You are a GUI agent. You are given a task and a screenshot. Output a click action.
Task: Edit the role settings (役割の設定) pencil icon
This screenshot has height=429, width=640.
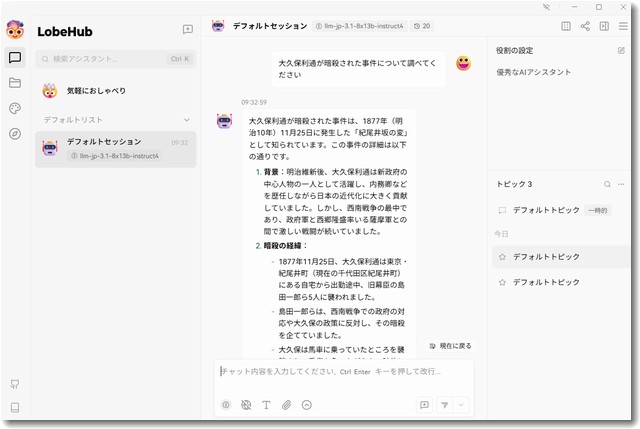621,50
